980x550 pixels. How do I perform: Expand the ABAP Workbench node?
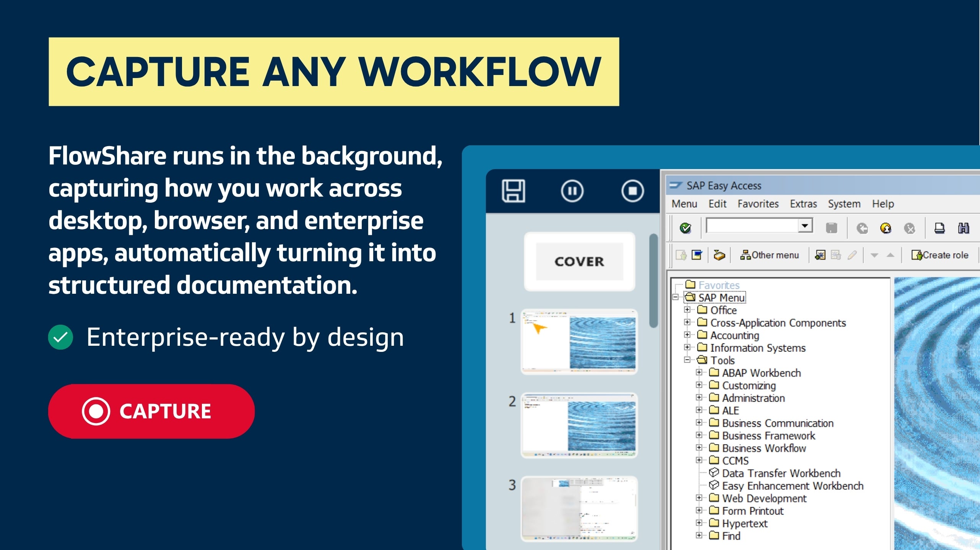tap(699, 372)
